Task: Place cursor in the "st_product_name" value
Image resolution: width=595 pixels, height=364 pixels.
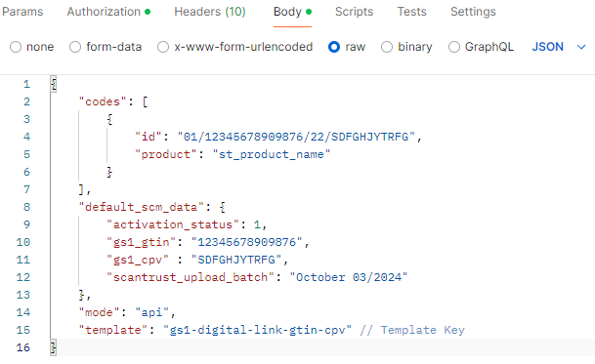Action: 272,154
